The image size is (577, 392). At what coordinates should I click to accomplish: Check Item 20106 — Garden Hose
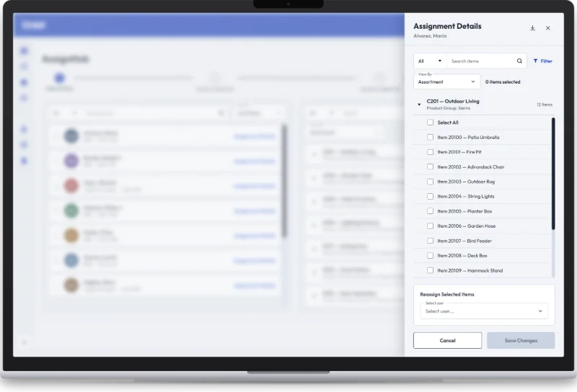point(430,226)
